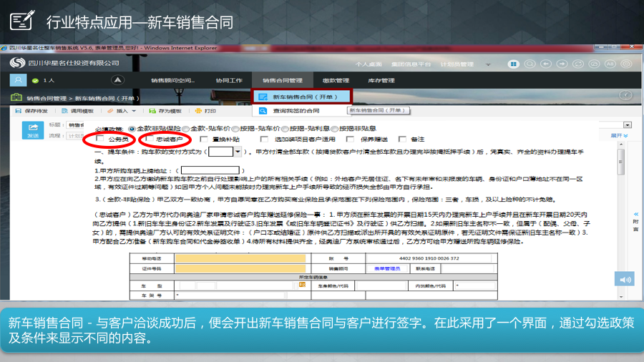The height and width of the screenshot is (362, 644).
Task: Click the speaker sound icon on right edge
Action: (626, 279)
